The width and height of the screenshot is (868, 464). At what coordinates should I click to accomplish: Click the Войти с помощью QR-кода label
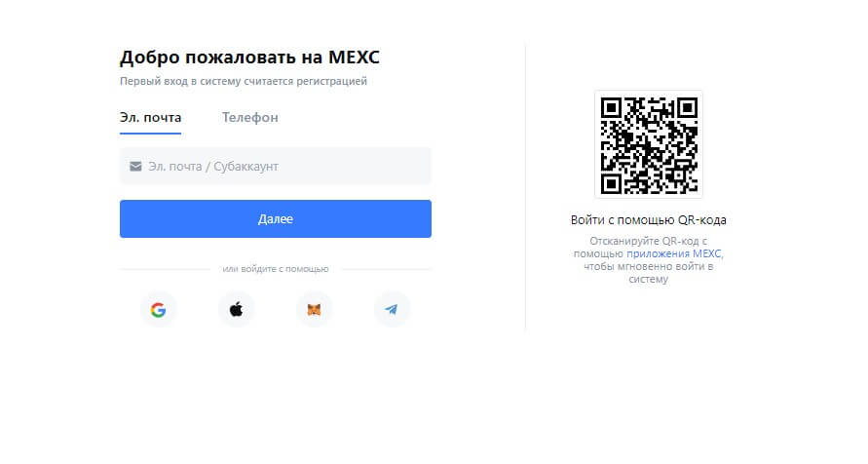[x=648, y=220]
